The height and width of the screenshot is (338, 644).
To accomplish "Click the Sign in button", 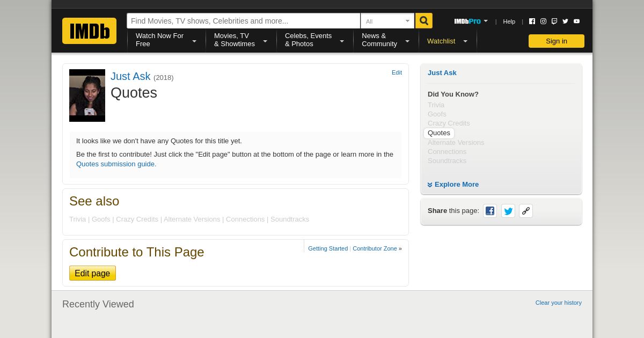I will pos(556,41).
